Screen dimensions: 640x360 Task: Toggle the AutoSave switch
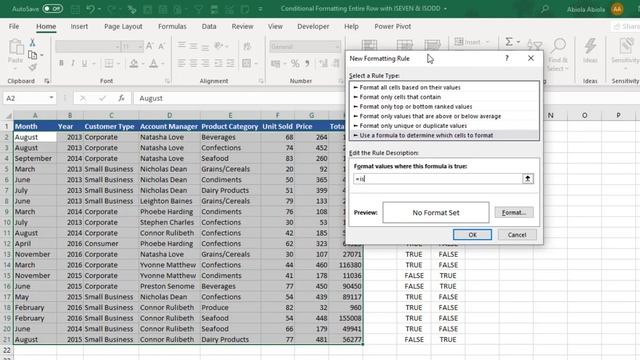[53, 9]
